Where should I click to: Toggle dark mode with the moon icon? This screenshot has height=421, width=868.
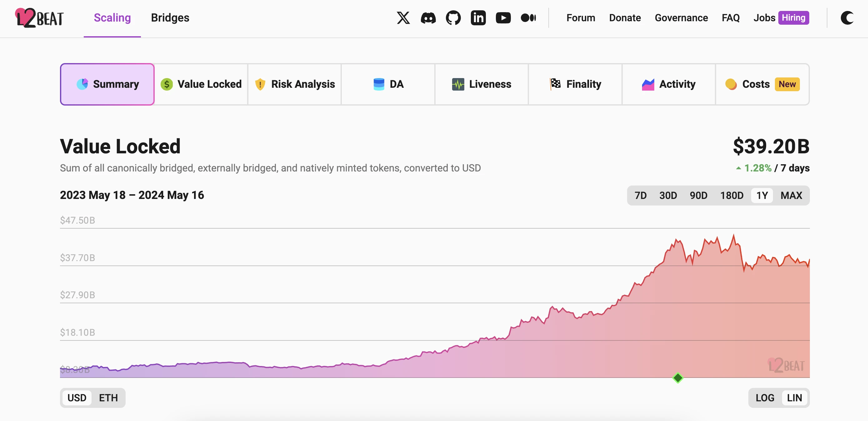(x=847, y=18)
